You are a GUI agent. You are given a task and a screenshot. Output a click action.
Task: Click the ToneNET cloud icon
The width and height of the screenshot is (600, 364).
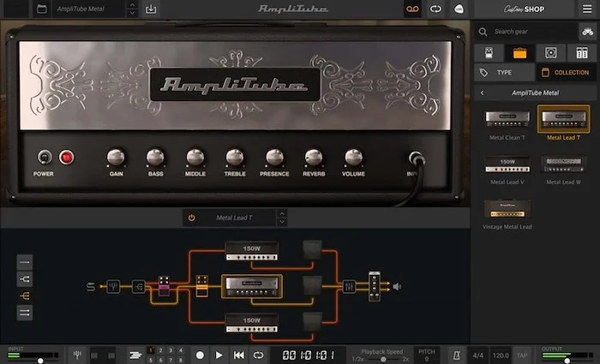point(459,9)
